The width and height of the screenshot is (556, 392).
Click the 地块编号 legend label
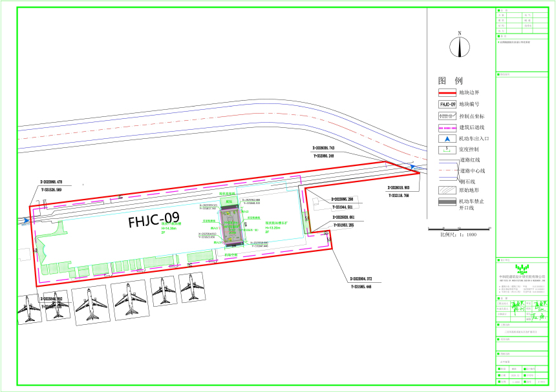(469, 105)
